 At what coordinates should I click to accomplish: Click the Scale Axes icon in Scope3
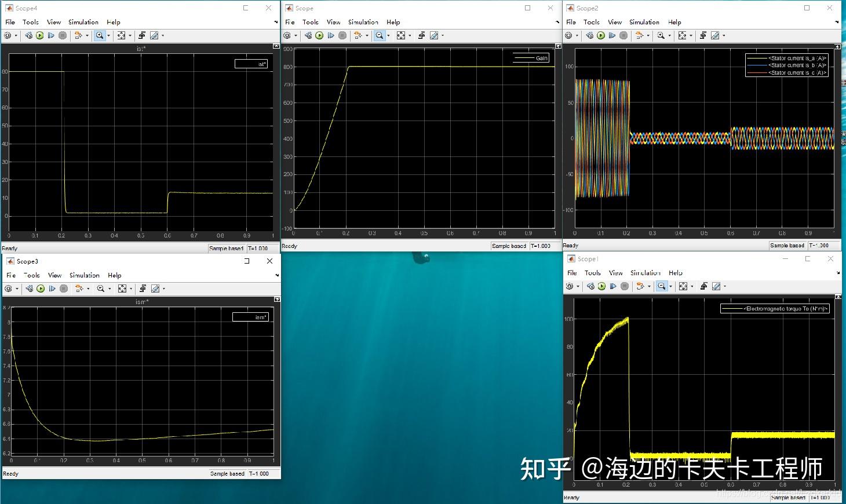122,288
